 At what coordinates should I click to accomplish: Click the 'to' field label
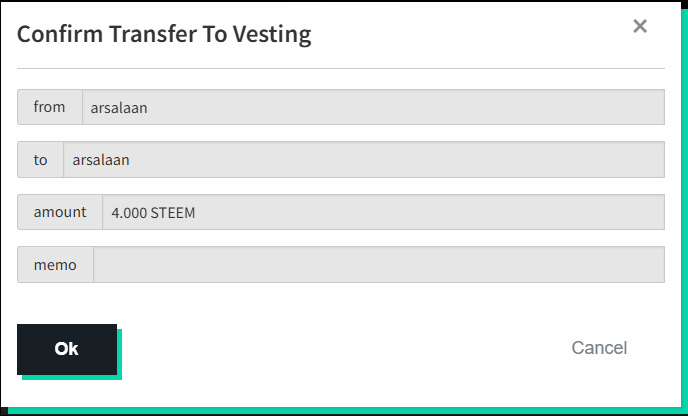[x=40, y=159]
